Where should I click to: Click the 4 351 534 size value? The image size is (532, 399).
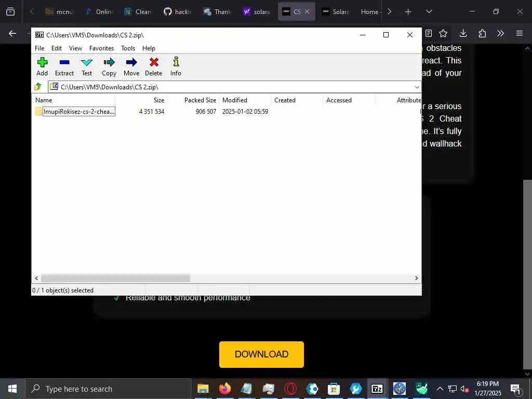(x=152, y=111)
